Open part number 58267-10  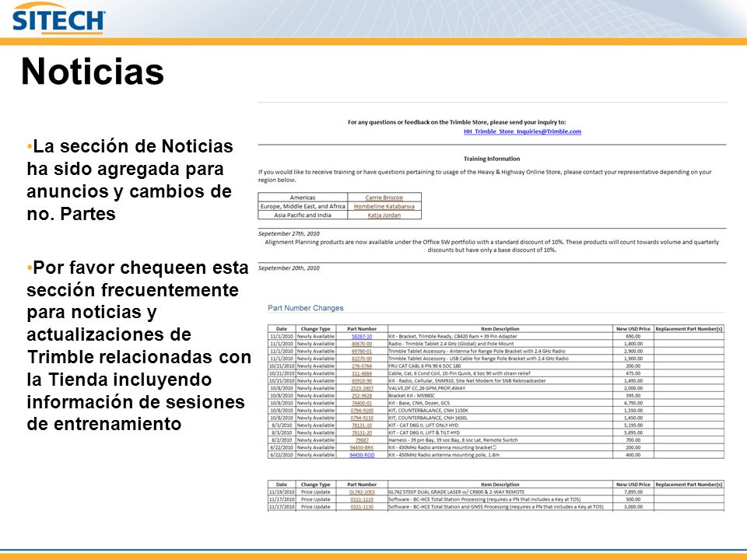click(362, 336)
